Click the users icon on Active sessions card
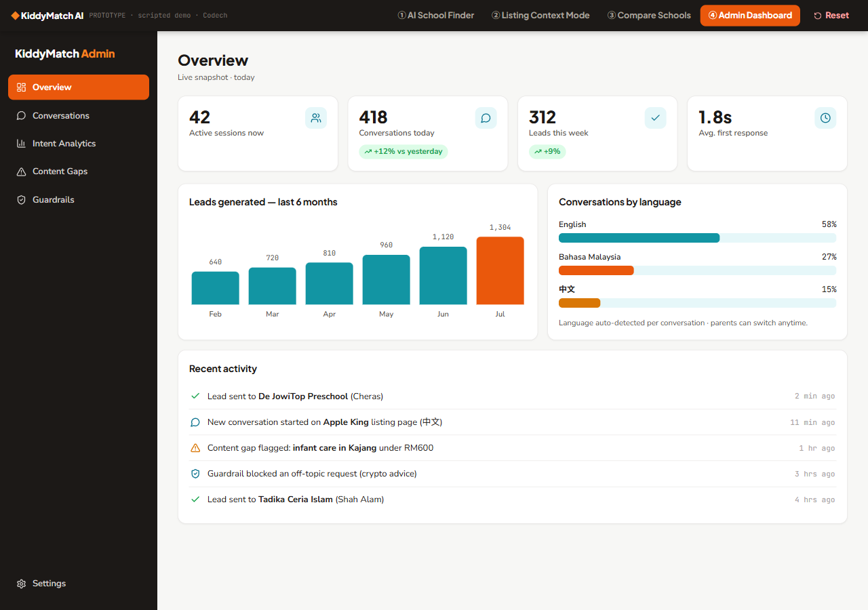 (316, 118)
